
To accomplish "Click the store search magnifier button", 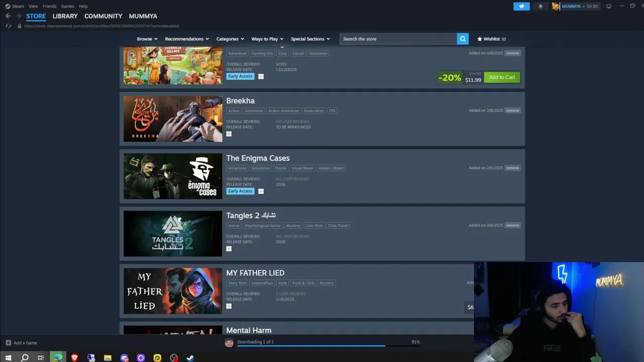I will pyautogui.click(x=462, y=39).
